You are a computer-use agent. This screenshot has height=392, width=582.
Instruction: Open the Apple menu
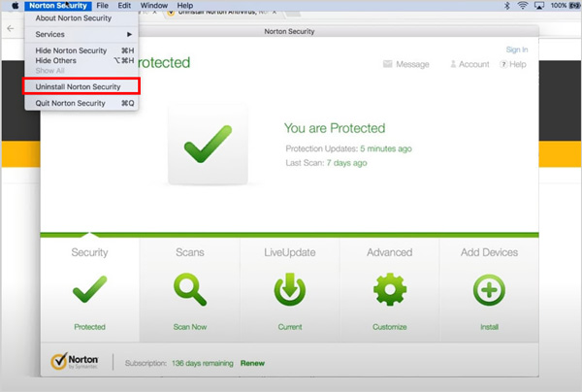(x=15, y=6)
